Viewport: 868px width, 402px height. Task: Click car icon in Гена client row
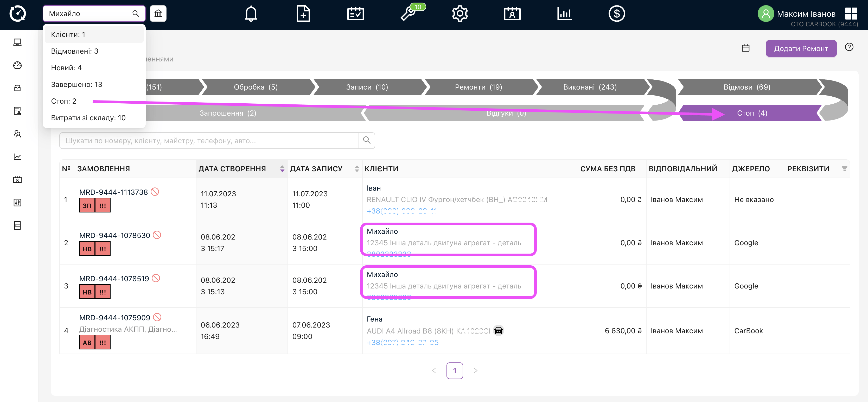tap(498, 330)
